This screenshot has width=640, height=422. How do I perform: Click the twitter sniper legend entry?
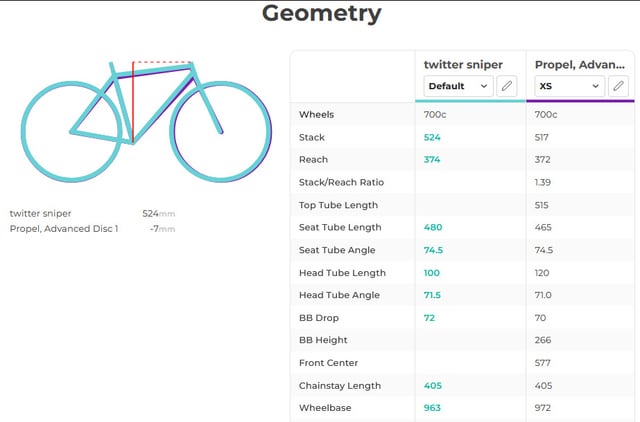(41, 213)
